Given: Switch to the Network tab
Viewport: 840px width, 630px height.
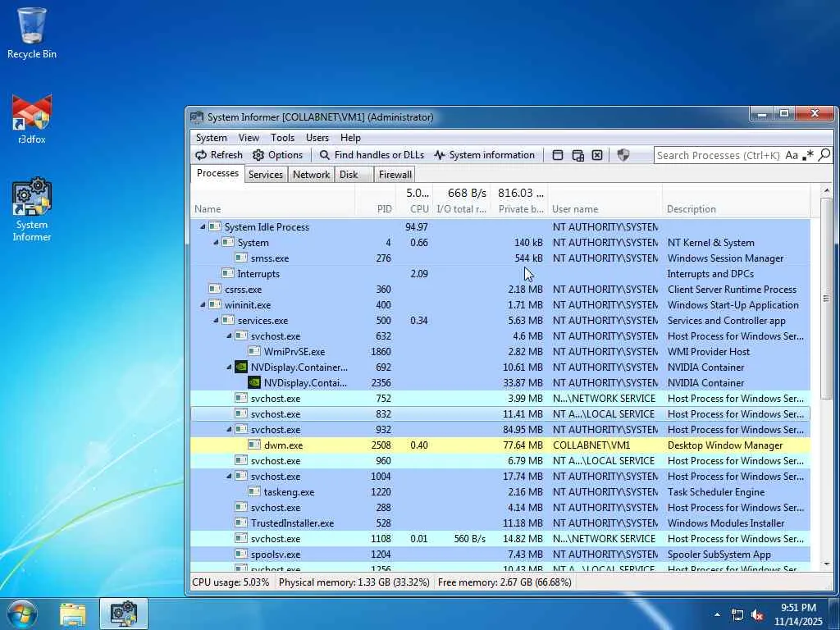Looking at the screenshot, I should [311, 175].
